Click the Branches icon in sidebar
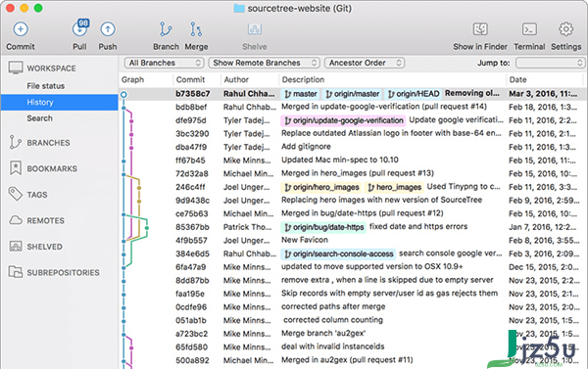 pos(15,142)
